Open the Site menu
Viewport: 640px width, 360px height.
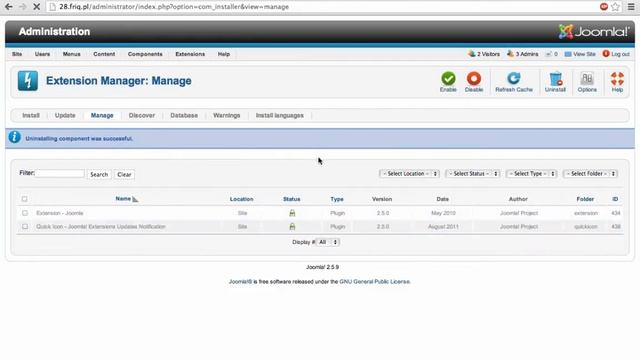(x=17, y=54)
